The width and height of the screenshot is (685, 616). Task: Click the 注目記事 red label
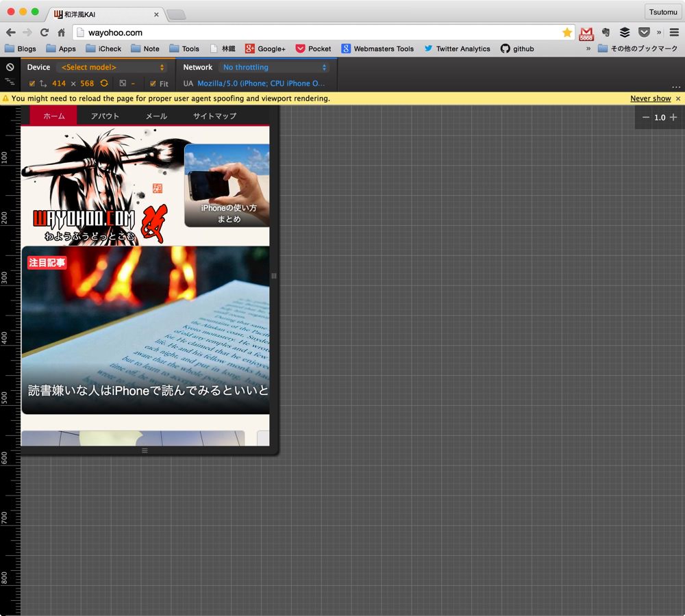click(x=47, y=262)
